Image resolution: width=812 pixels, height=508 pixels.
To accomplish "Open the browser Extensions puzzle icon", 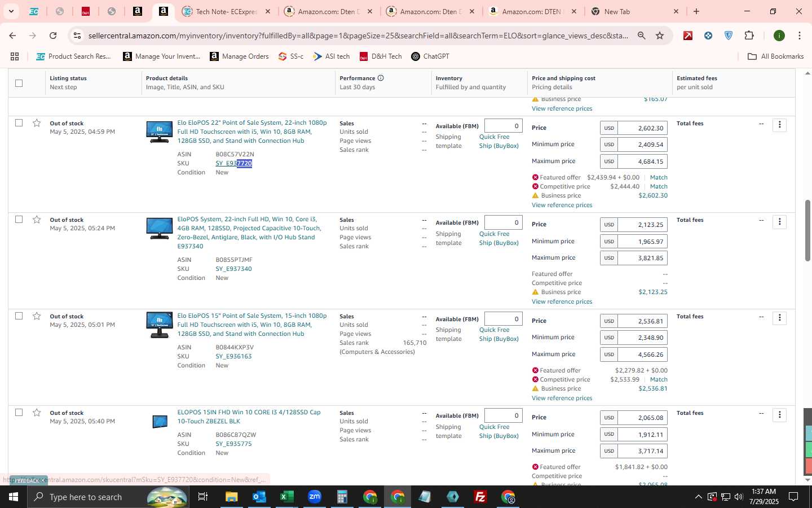I will point(749,36).
